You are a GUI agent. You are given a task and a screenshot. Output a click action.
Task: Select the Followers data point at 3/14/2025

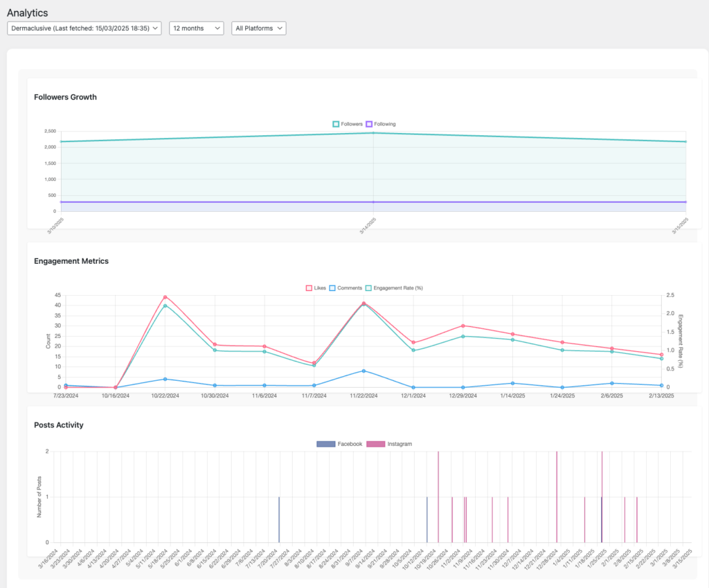coord(373,132)
